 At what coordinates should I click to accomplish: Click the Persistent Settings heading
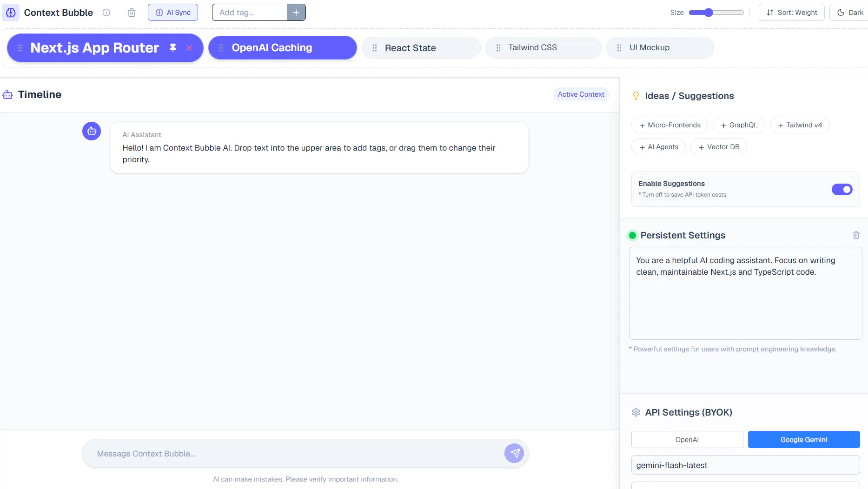tap(683, 235)
